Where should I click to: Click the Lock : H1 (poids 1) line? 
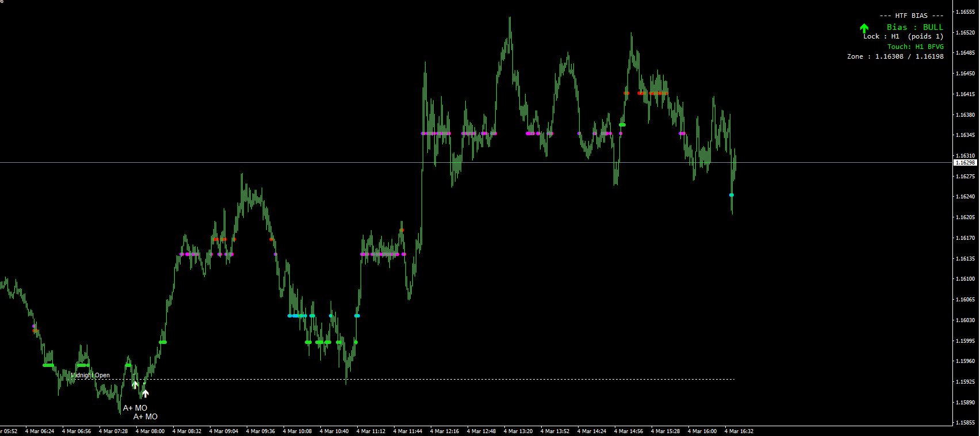[904, 36]
